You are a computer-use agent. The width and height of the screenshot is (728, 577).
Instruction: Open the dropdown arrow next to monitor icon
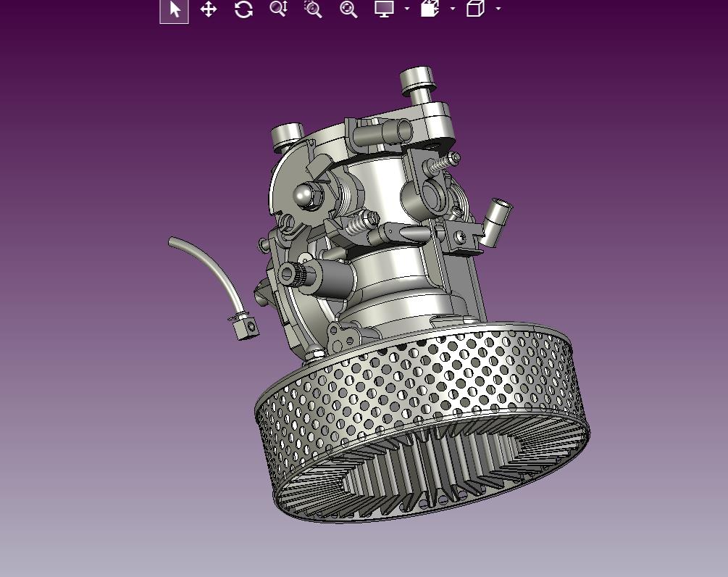tap(407, 9)
